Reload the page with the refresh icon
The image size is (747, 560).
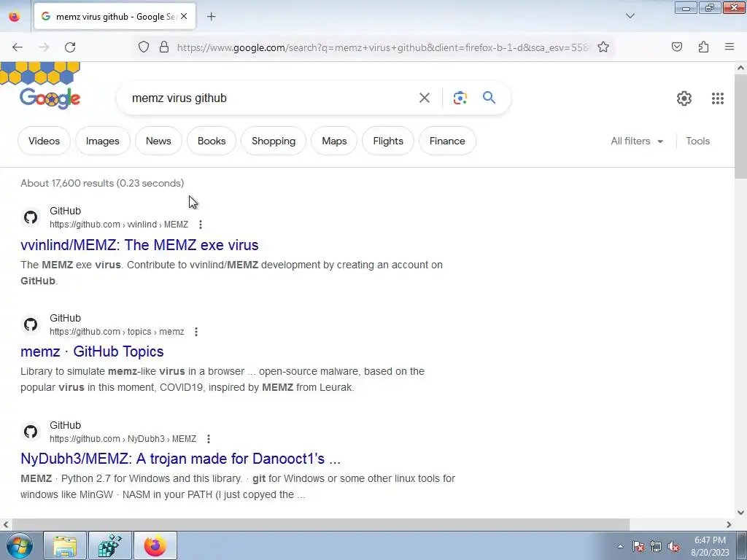[70, 47]
